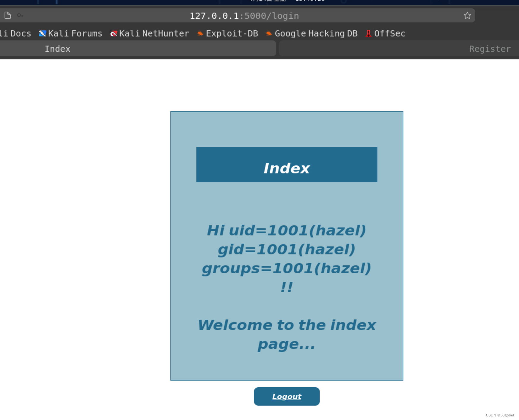Open the Kali Docs bookmark

pyautogui.click(x=15, y=34)
